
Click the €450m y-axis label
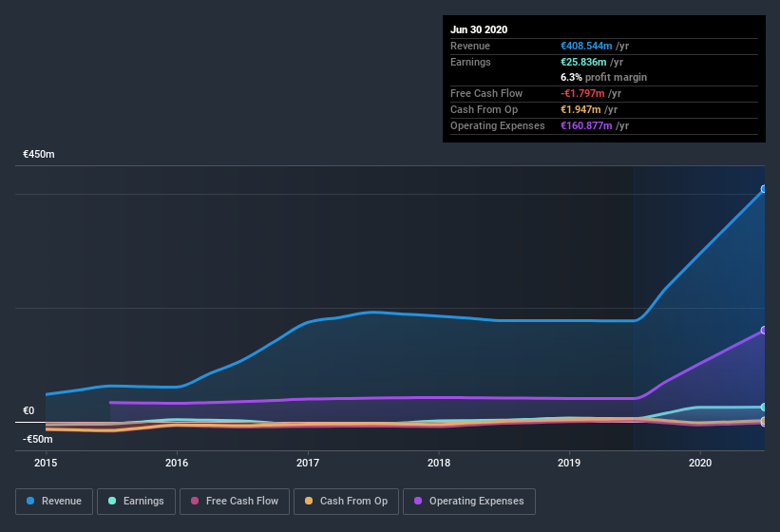pos(39,154)
